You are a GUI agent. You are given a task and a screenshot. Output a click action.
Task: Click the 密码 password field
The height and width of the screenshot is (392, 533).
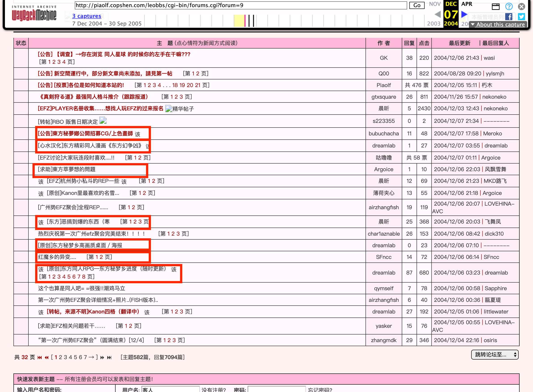(x=277, y=389)
